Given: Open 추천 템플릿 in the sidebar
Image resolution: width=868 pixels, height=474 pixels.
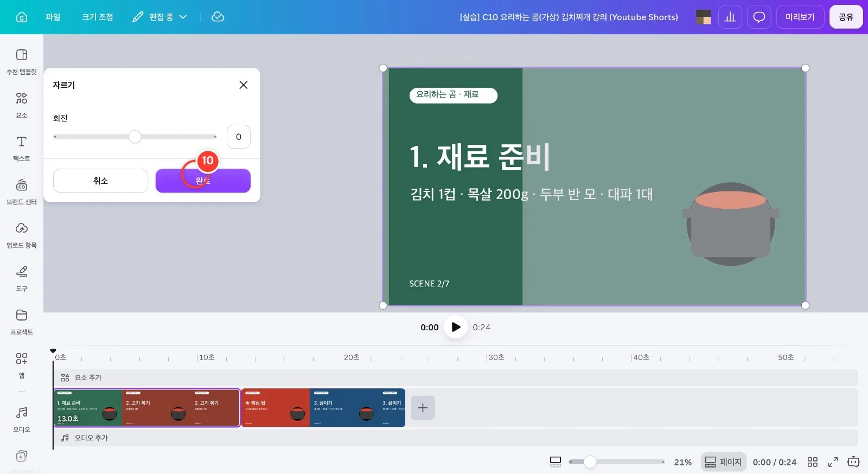Looking at the screenshot, I should [x=22, y=62].
